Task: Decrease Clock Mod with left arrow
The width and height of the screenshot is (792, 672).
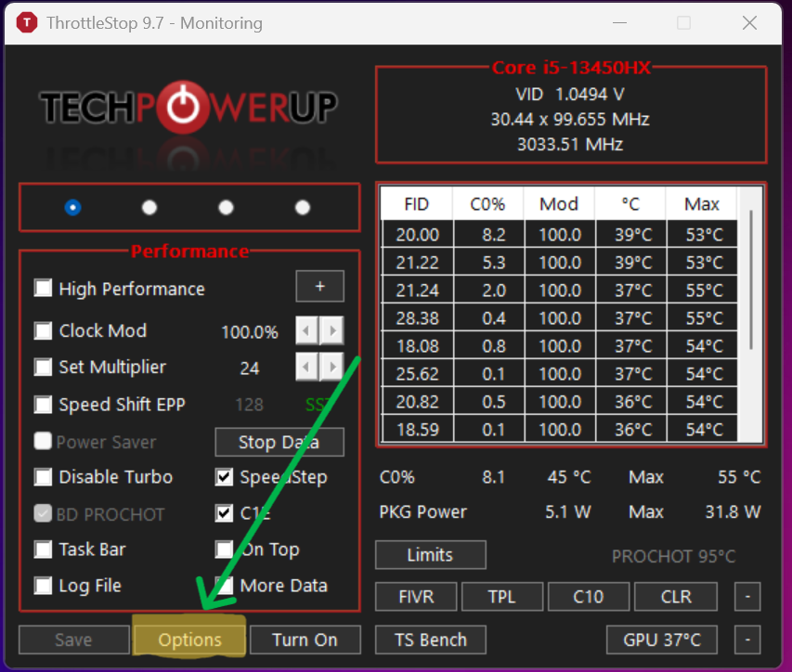Action: click(x=306, y=330)
